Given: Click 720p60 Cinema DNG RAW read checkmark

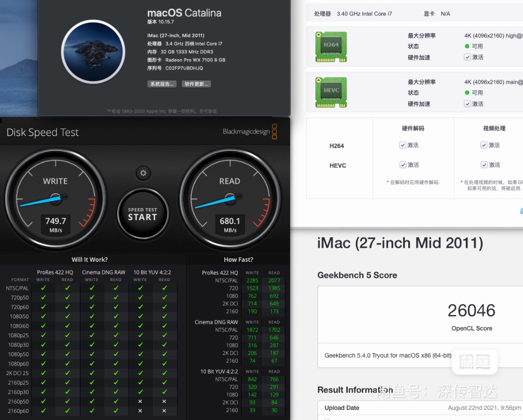Looking at the screenshot, I should pos(116,307).
